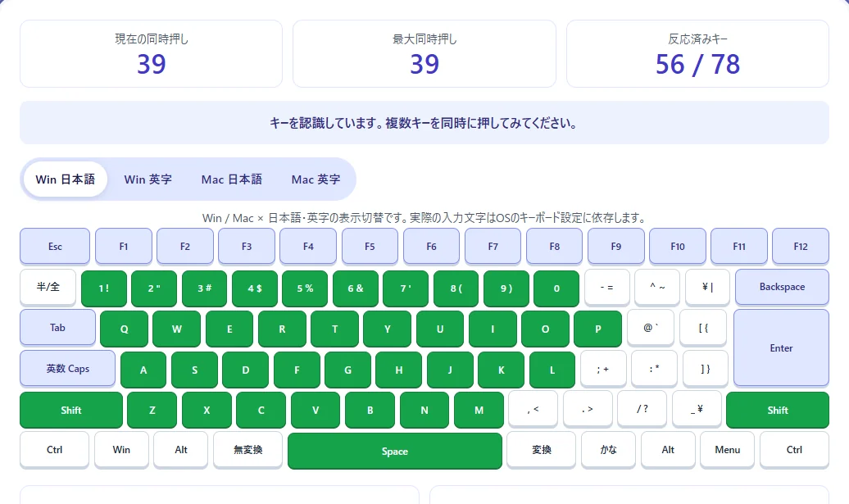Click the left Alt key
This screenshot has height=504, width=849.
(x=181, y=450)
